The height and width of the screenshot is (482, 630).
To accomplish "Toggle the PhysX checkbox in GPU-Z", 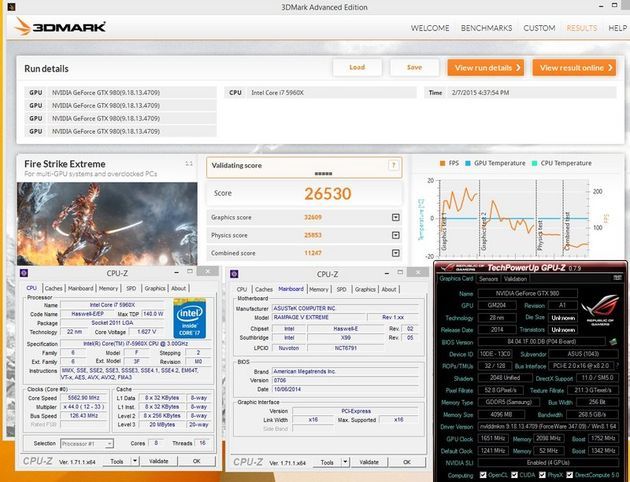I will (542, 475).
